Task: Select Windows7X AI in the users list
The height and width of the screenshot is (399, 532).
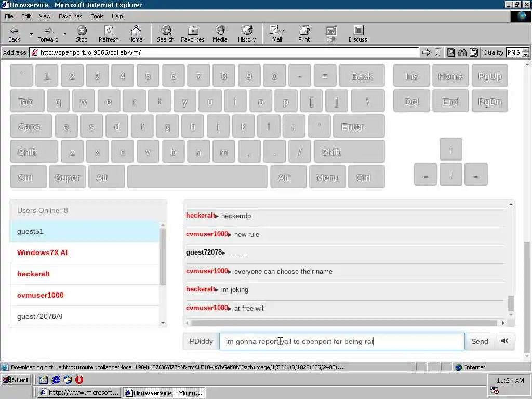Action: pyautogui.click(x=85, y=253)
